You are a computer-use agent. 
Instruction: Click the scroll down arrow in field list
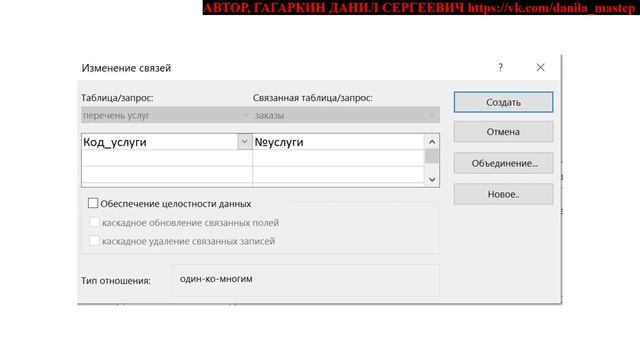(432, 180)
